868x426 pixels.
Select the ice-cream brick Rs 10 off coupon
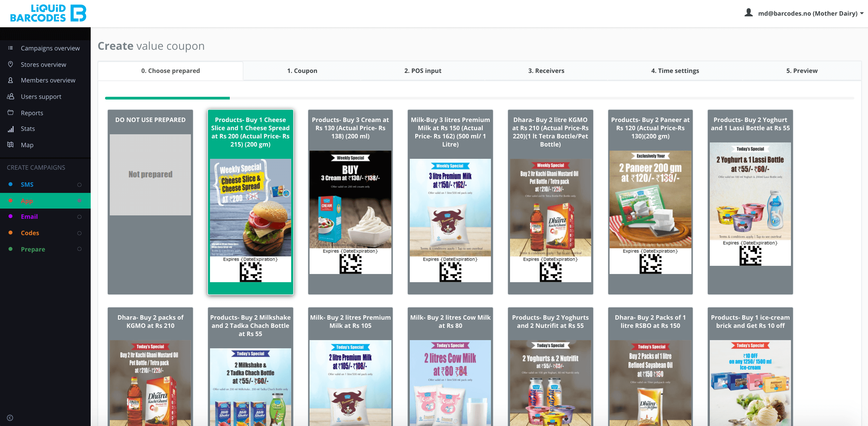[x=750, y=367]
